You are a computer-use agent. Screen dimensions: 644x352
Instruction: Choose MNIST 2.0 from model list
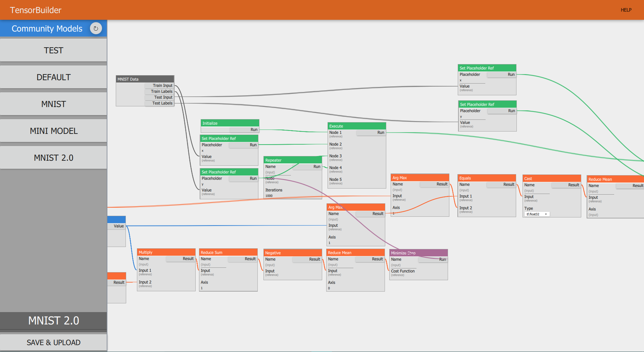(x=54, y=158)
